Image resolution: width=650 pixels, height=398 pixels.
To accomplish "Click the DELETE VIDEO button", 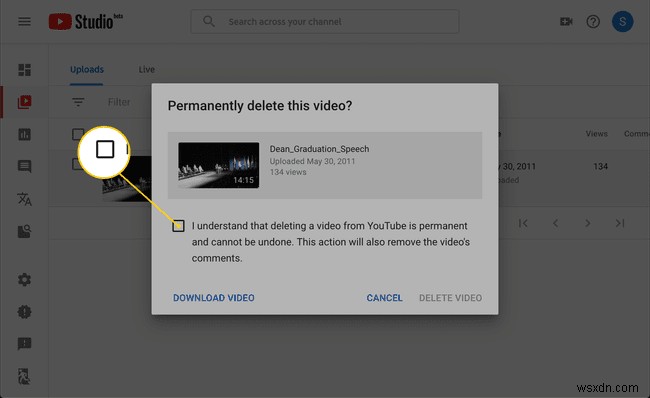I will pos(451,298).
